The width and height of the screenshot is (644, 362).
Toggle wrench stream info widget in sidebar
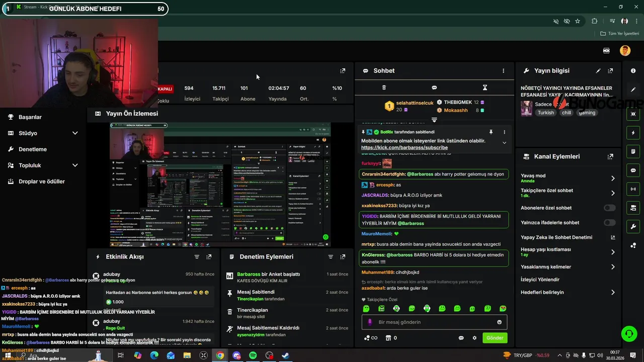pyautogui.click(x=633, y=227)
